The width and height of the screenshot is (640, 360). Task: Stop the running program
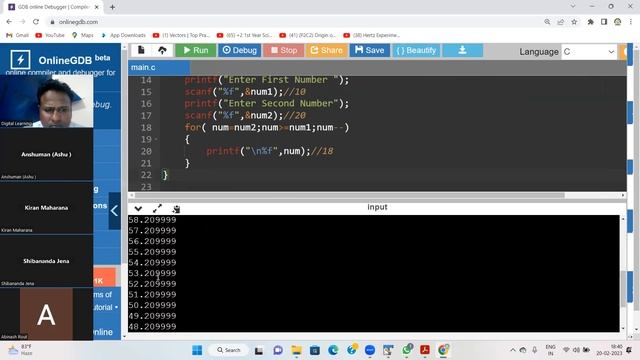(x=284, y=50)
